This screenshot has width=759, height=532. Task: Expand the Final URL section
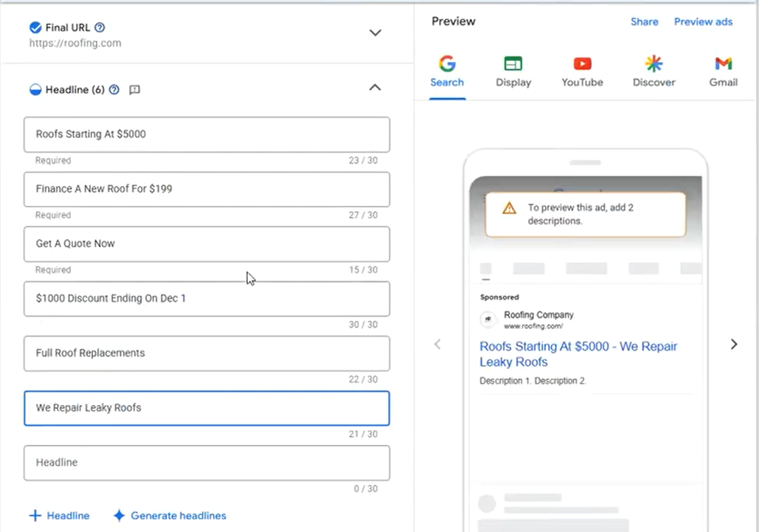pyautogui.click(x=375, y=33)
